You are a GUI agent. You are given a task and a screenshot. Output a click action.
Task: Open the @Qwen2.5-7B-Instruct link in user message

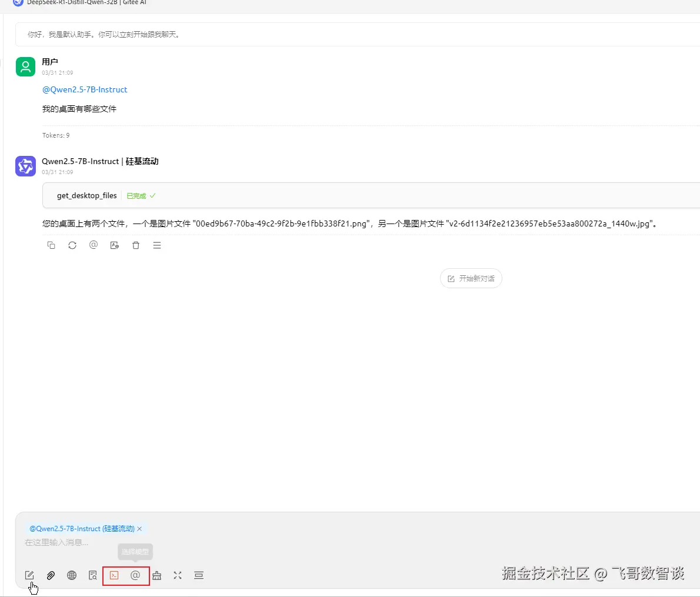point(85,89)
